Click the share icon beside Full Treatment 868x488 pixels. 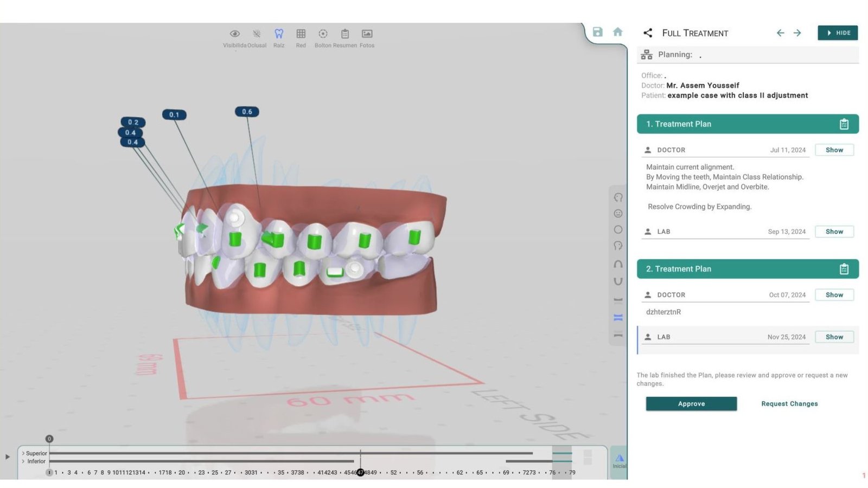coord(648,33)
